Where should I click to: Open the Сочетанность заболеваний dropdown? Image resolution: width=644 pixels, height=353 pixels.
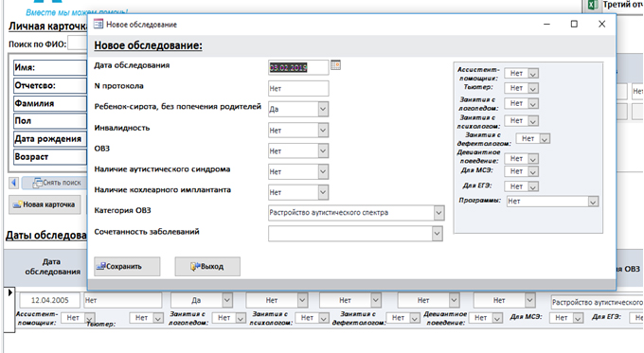(x=437, y=234)
